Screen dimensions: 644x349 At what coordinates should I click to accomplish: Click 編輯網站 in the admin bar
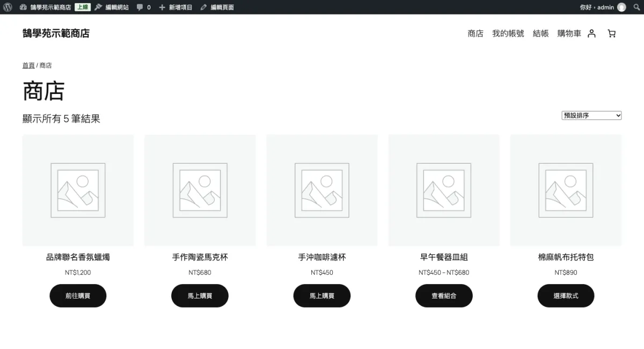[x=117, y=7]
